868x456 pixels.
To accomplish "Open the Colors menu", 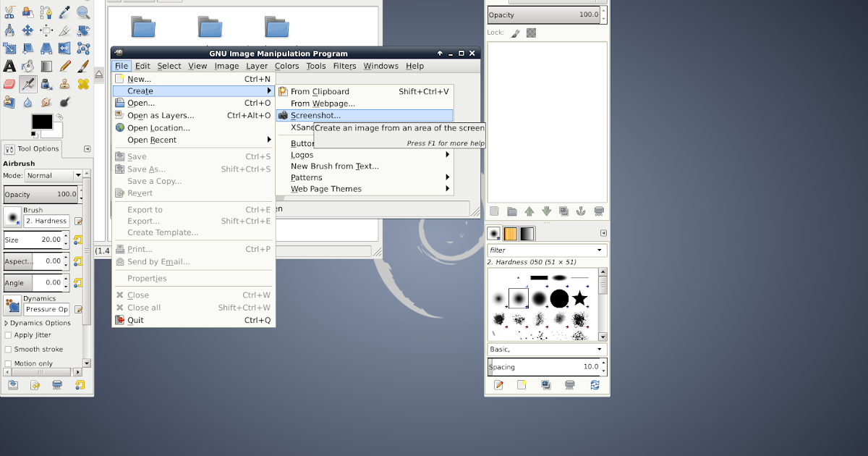I will click(286, 66).
